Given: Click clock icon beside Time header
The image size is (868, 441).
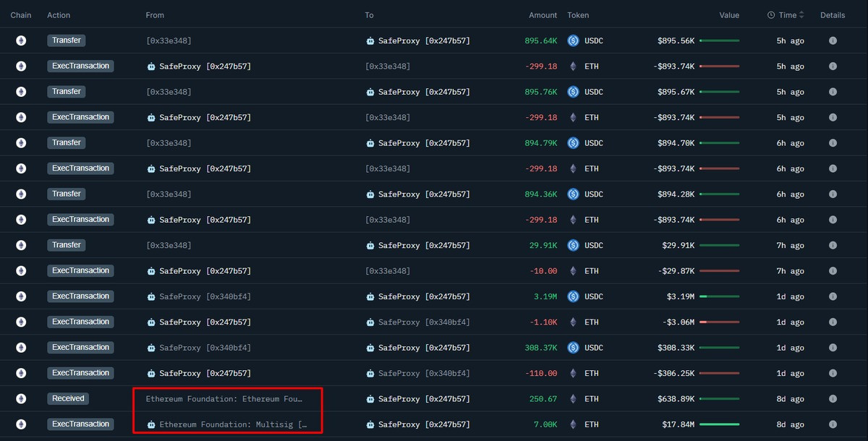Looking at the screenshot, I should [x=771, y=15].
